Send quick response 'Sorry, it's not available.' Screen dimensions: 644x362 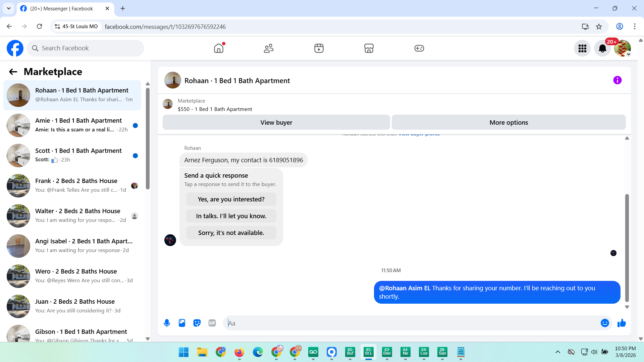pos(231,233)
